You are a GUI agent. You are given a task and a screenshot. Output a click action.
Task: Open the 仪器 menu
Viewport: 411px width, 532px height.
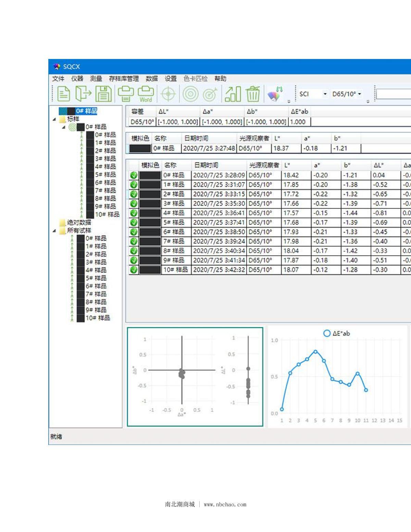point(77,78)
